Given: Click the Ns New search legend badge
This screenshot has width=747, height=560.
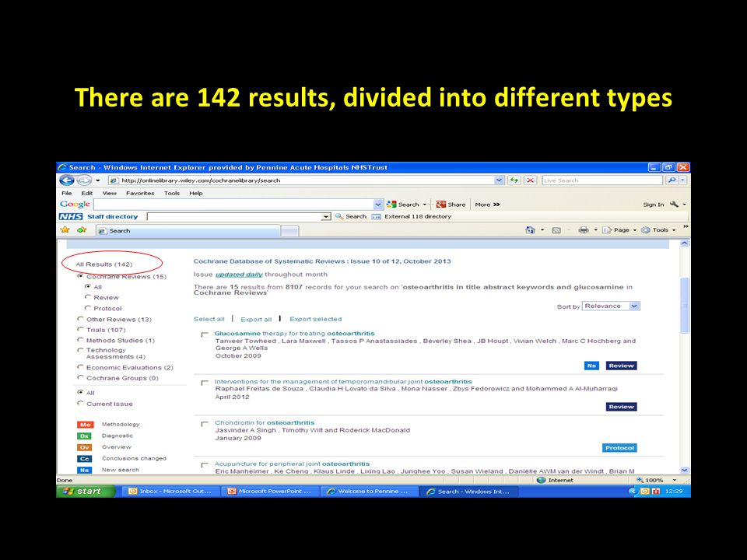Looking at the screenshot, I should pyautogui.click(x=85, y=470).
